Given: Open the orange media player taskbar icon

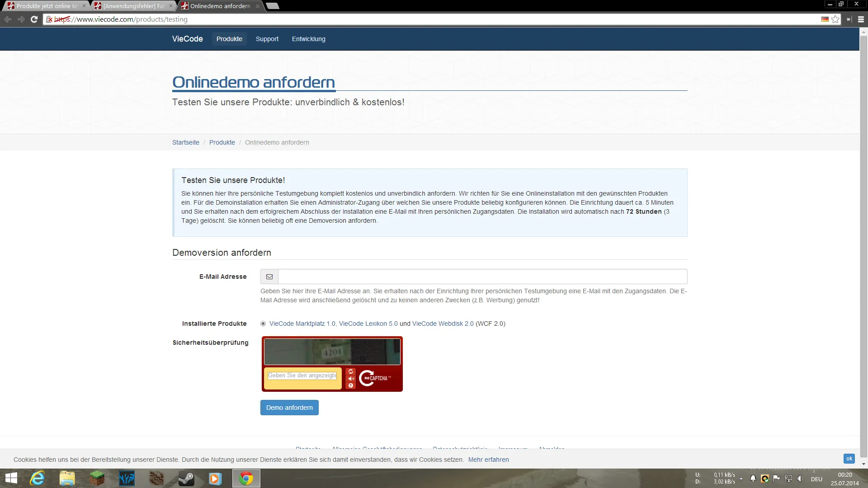Looking at the screenshot, I should point(215,478).
